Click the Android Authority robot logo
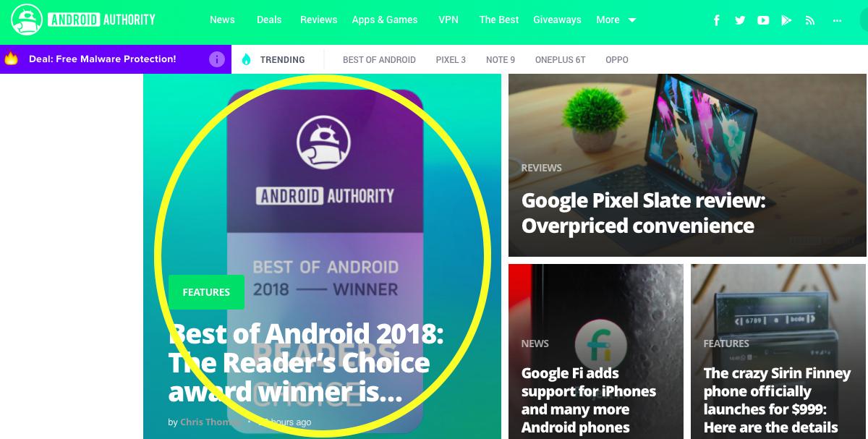The height and width of the screenshot is (439, 868). pos(27,20)
